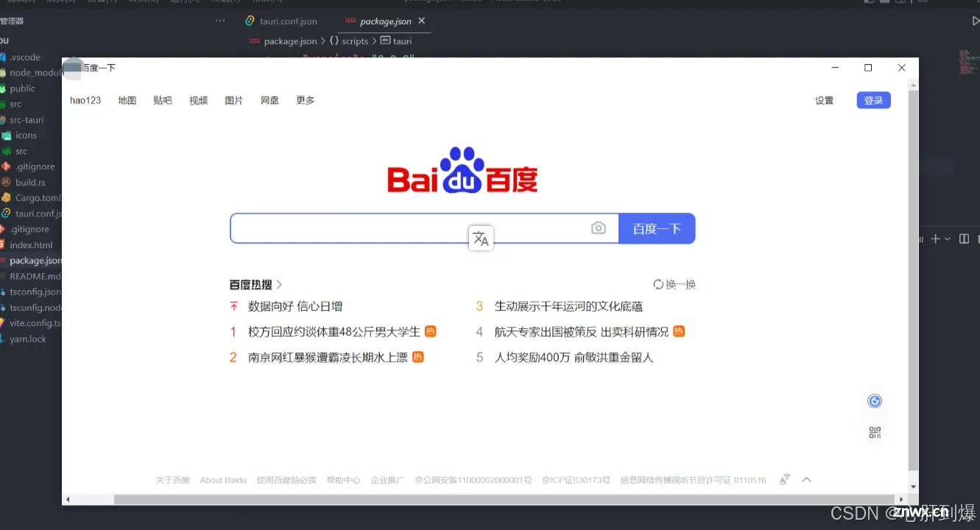Open the QR code icon on the right side
The image size is (980, 530).
pyautogui.click(x=875, y=433)
